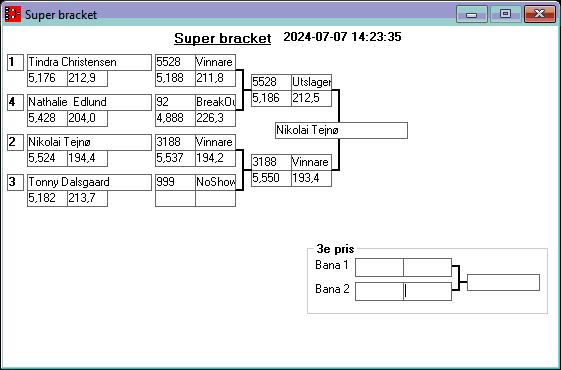Viewport: 561px width, 370px height.
Task: Click the Bana 1 first input box
Action: (x=379, y=267)
